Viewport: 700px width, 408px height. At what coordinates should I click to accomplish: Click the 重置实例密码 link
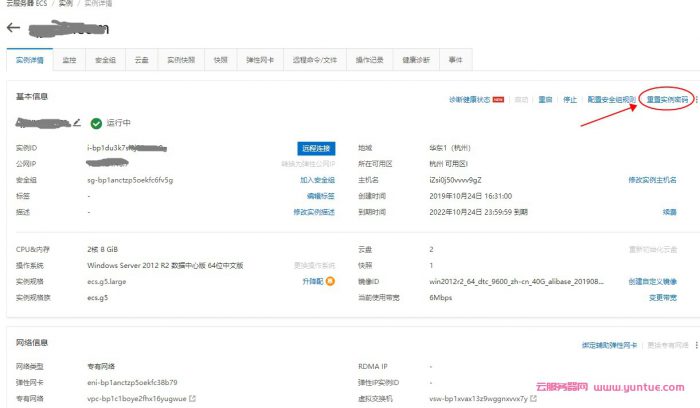click(x=666, y=100)
